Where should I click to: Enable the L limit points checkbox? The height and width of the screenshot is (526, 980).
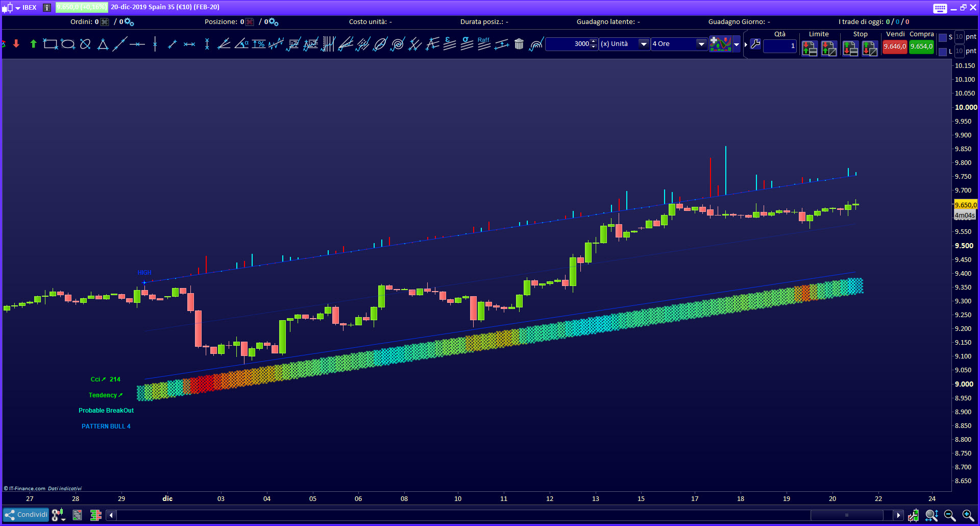(943, 52)
